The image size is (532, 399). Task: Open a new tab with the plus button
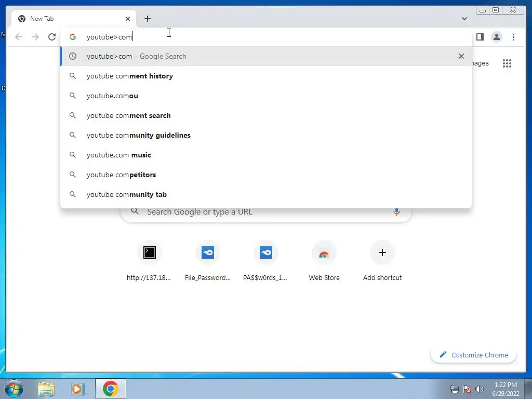click(147, 19)
